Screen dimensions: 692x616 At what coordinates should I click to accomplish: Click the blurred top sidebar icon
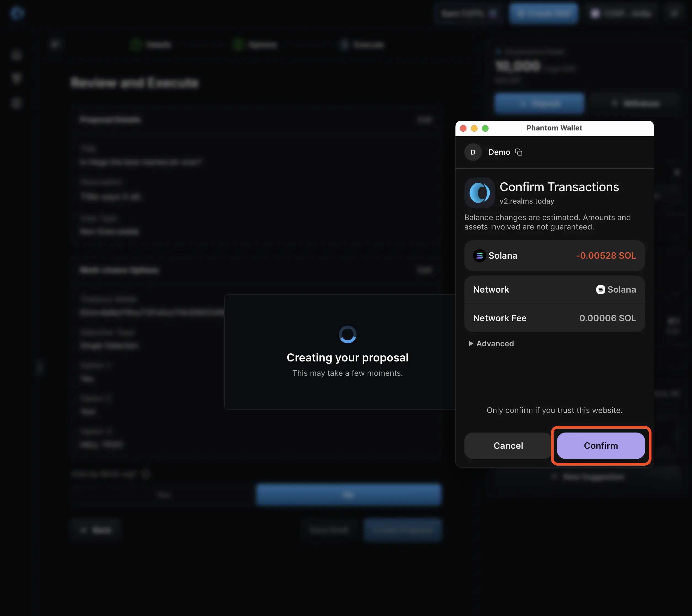(16, 55)
